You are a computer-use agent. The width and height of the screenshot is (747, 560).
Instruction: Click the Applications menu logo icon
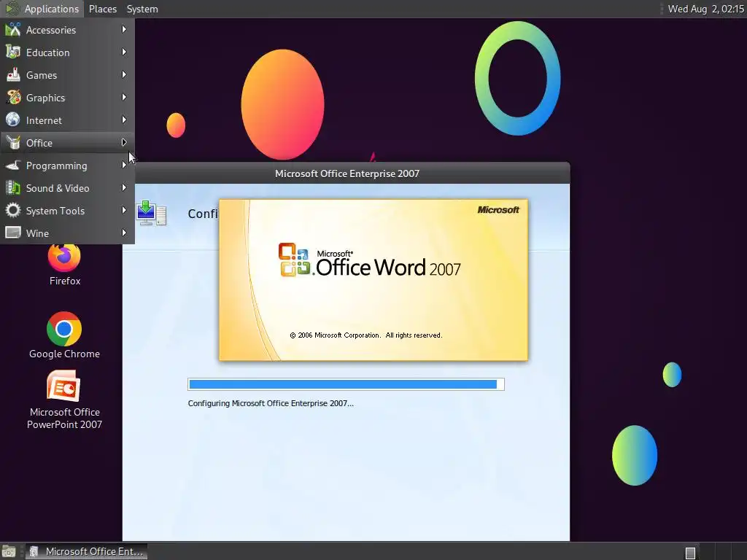12,9
